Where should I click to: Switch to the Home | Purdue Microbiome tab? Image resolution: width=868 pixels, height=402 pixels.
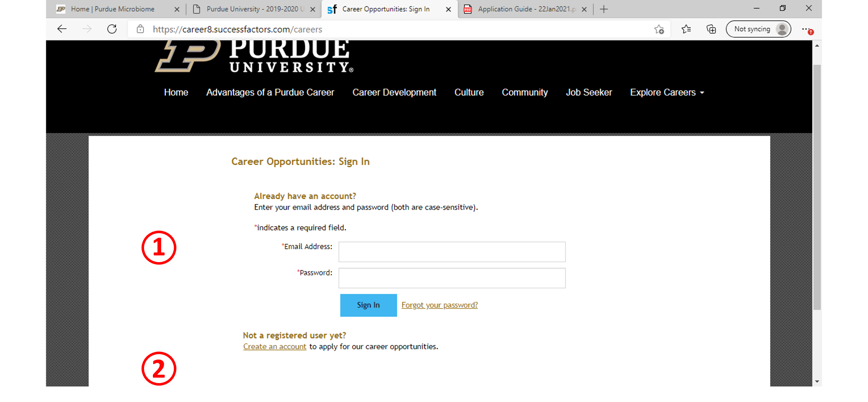(113, 9)
